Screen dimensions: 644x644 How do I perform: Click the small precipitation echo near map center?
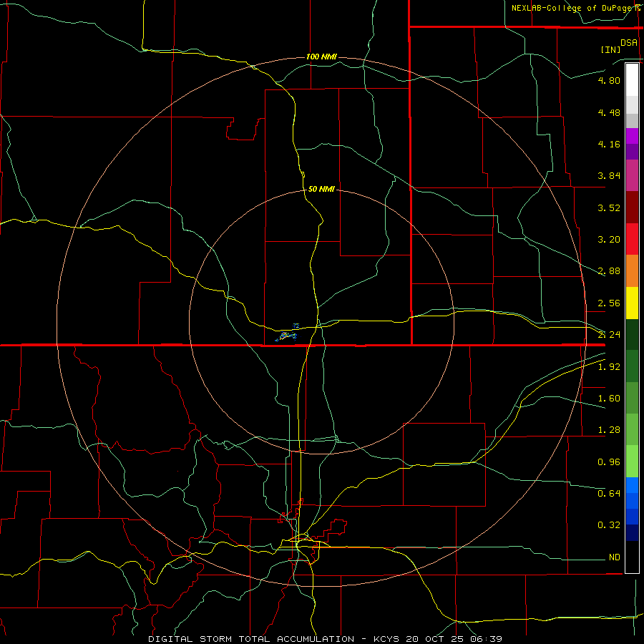tap(287, 334)
